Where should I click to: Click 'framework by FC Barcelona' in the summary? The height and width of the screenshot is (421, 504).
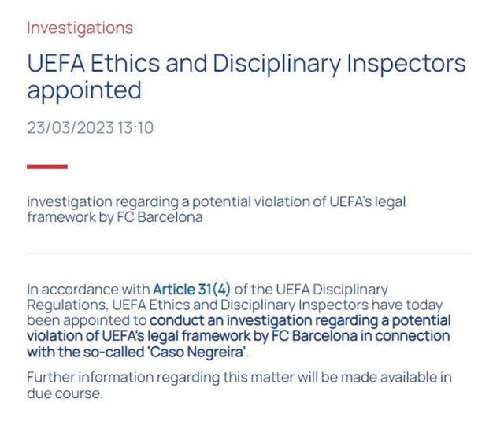(114, 217)
